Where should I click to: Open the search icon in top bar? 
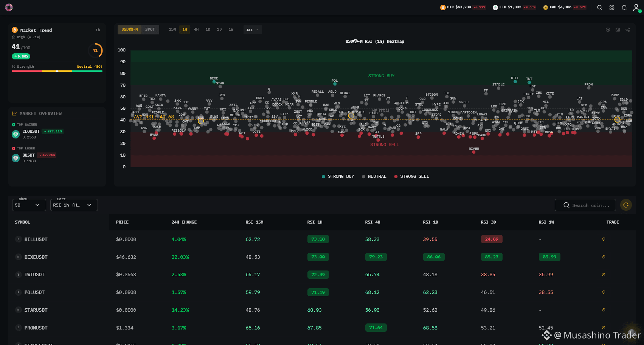click(599, 7)
